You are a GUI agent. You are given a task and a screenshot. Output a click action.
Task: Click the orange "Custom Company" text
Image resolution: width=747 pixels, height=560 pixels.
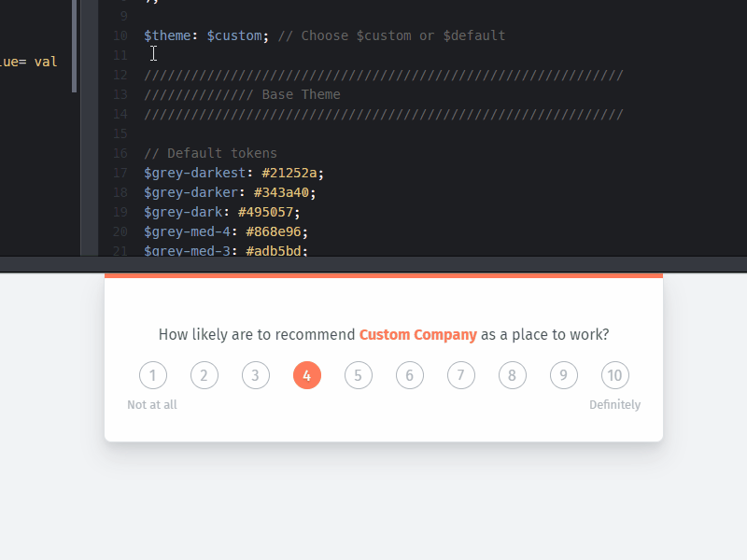coord(417,334)
